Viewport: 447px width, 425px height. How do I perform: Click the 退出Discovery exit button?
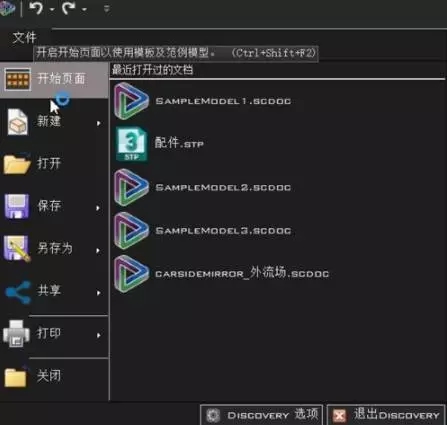pos(386,415)
